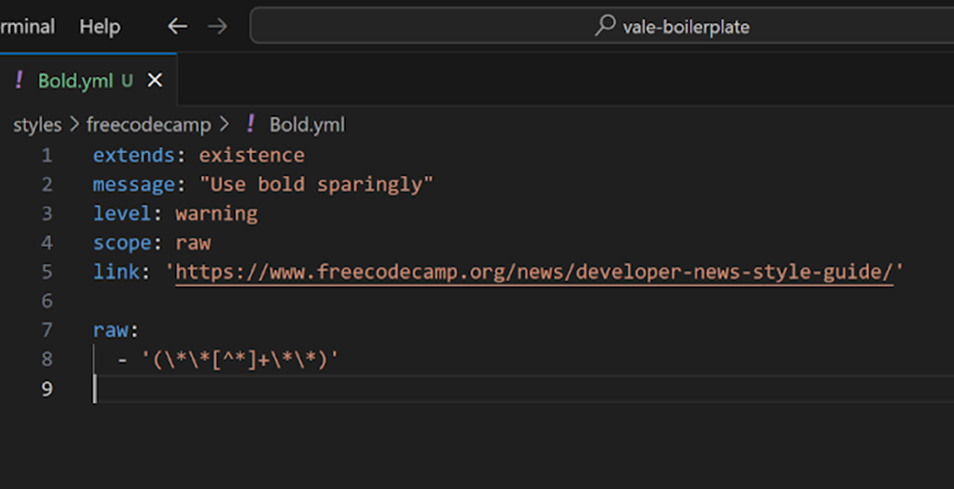The height and width of the screenshot is (489, 954).
Task: Click the 'extends' key on line 1
Action: pos(134,155)
